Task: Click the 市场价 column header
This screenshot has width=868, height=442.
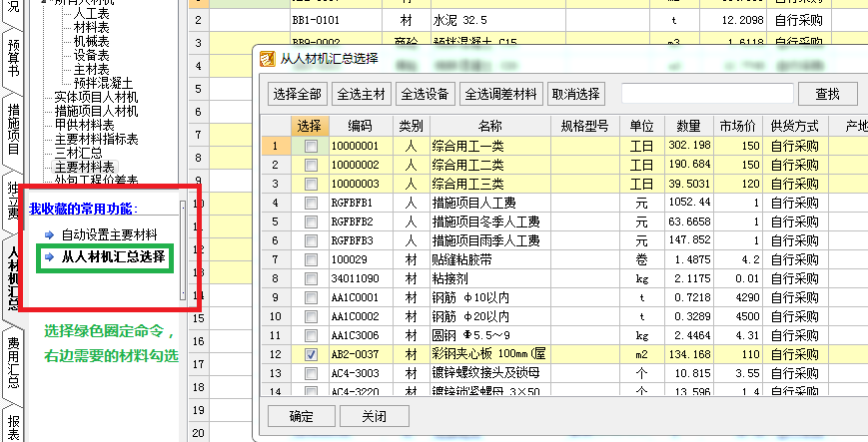Action: [x=738, y=126]
